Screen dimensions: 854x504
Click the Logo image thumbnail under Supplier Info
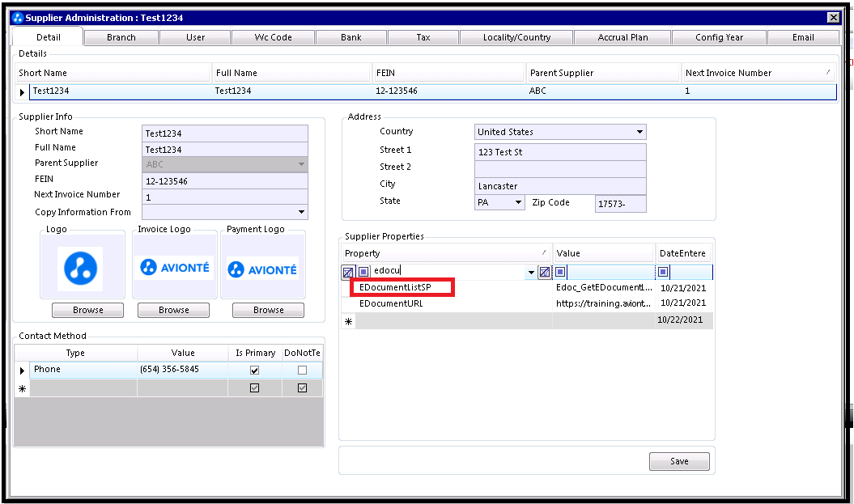[81, 269]
